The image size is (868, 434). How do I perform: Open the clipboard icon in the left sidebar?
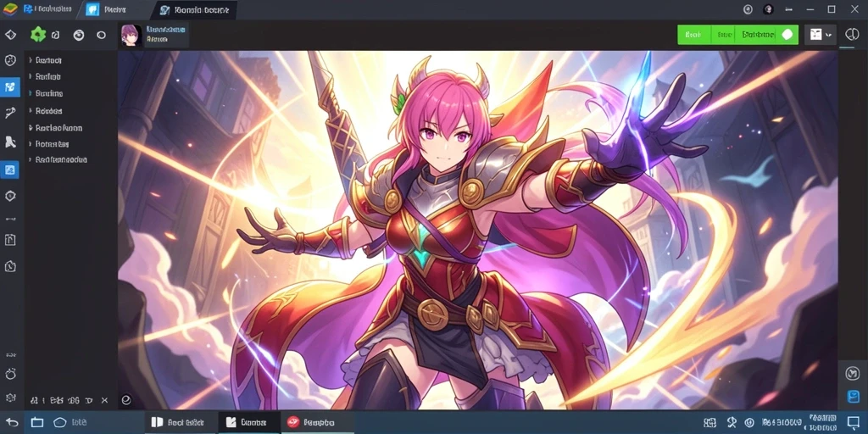10,240
